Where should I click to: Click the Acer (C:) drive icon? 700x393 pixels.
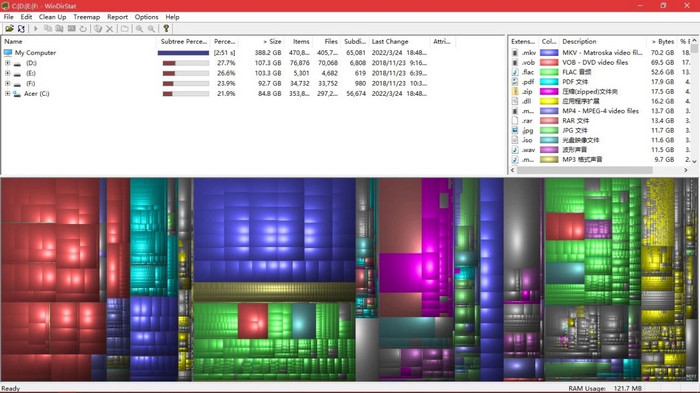tap(17, 94)
